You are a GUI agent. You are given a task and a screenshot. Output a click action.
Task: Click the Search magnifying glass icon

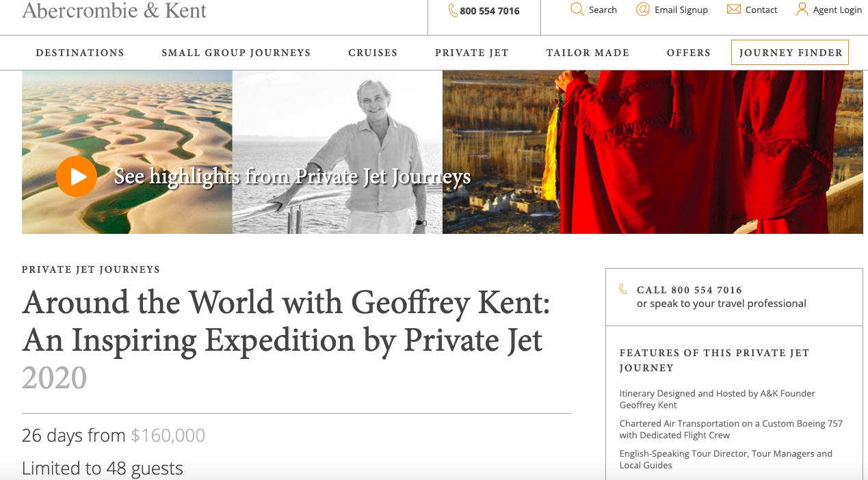click(x=577, y=10)
